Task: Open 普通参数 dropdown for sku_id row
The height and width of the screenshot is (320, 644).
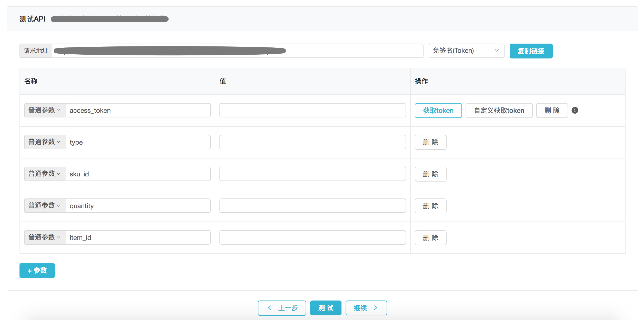Action: pyautogui.click(x=45, y=174)
